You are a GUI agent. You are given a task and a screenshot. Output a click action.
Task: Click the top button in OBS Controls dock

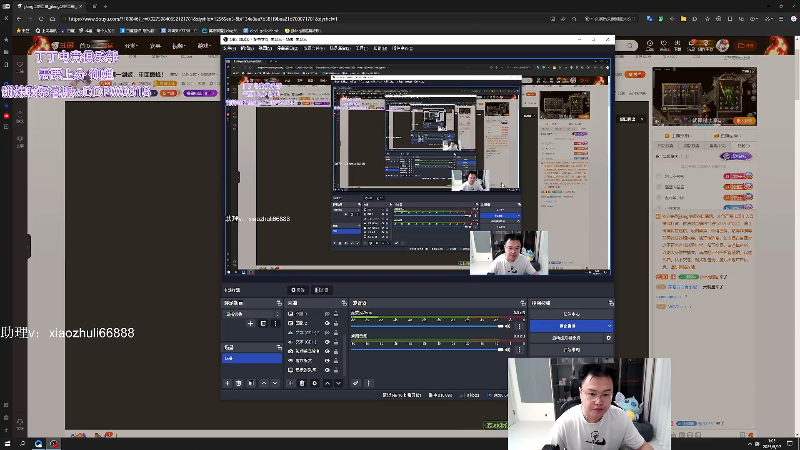click(x=571, y=314)
